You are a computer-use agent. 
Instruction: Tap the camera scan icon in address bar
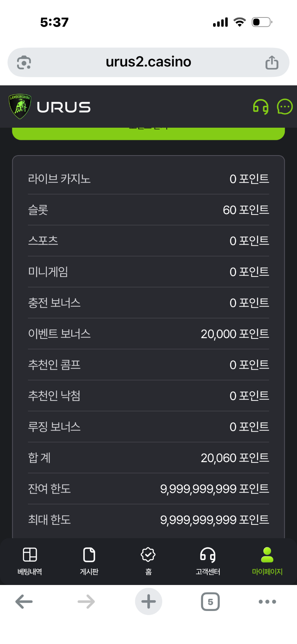pos(24,62)
